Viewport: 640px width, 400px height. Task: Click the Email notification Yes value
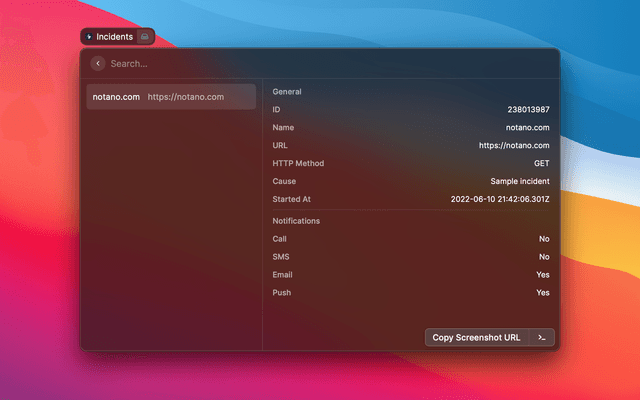(542, 275)
